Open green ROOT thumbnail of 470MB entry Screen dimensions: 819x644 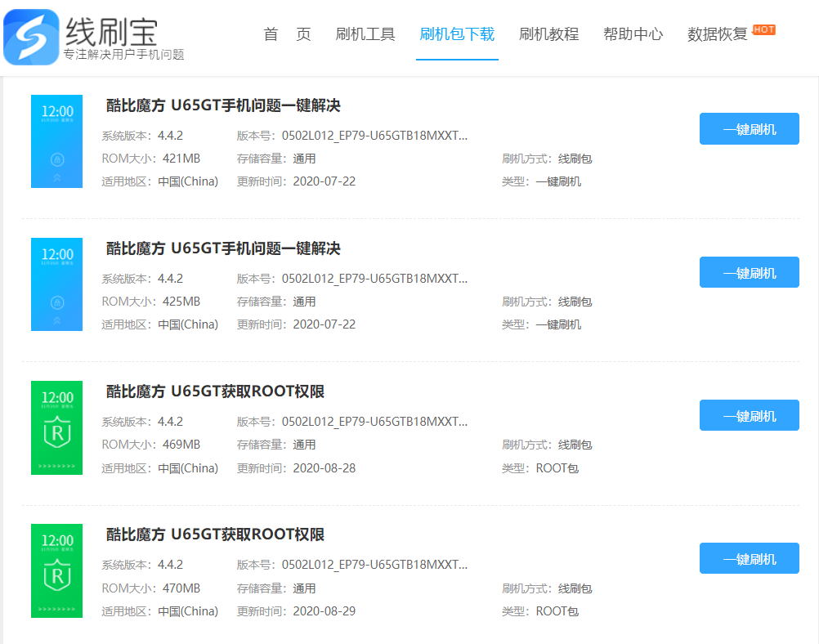pyautogui.click(x=57, y=571)
